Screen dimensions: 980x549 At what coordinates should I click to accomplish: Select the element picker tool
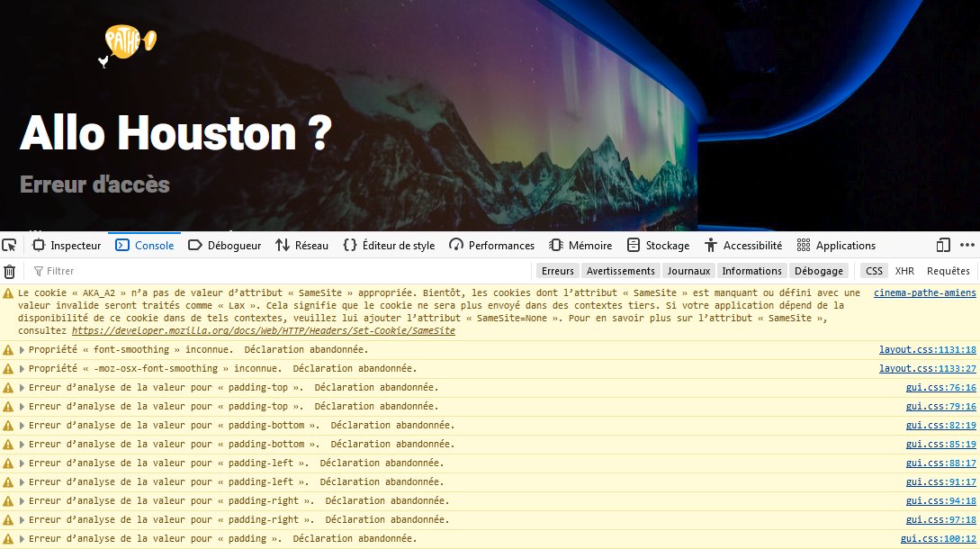point(11,244)
